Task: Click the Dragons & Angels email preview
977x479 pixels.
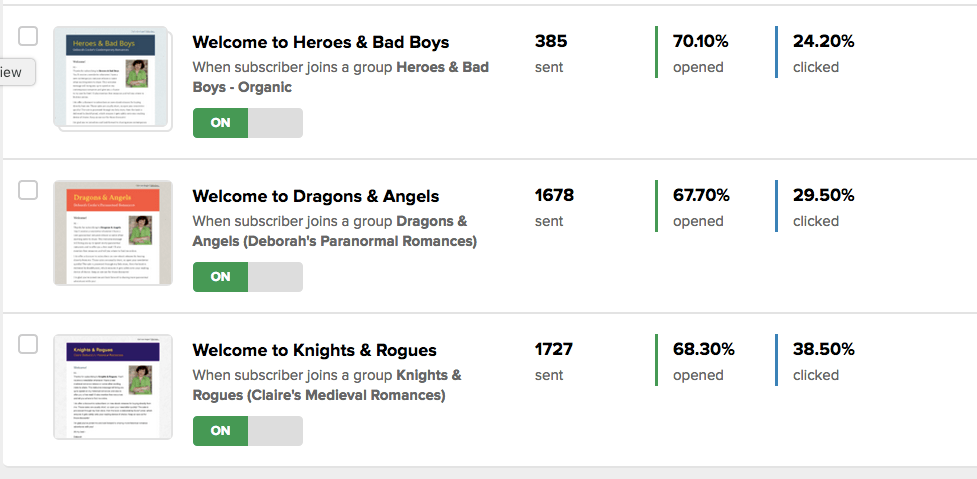Action: click(x=113, y=232)
